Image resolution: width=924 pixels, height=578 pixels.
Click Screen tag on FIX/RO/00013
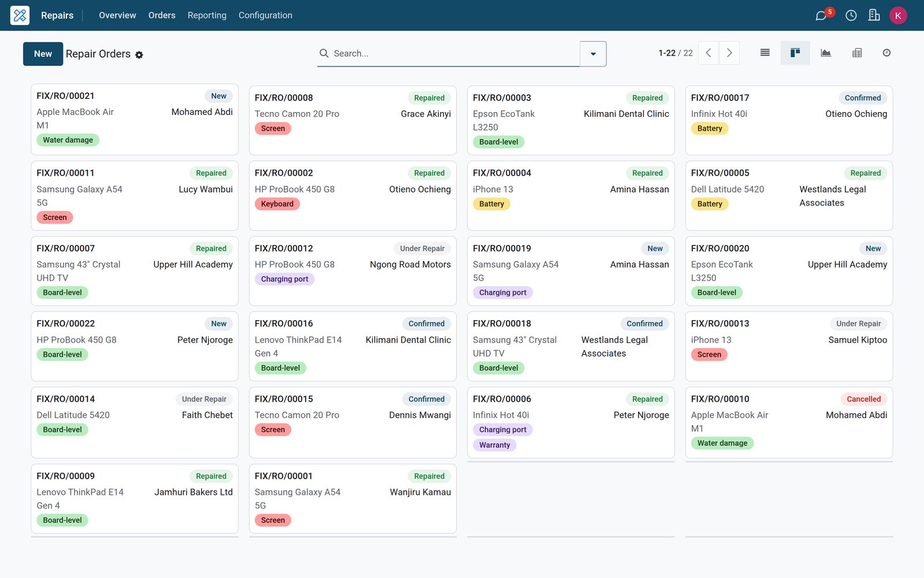709,354
